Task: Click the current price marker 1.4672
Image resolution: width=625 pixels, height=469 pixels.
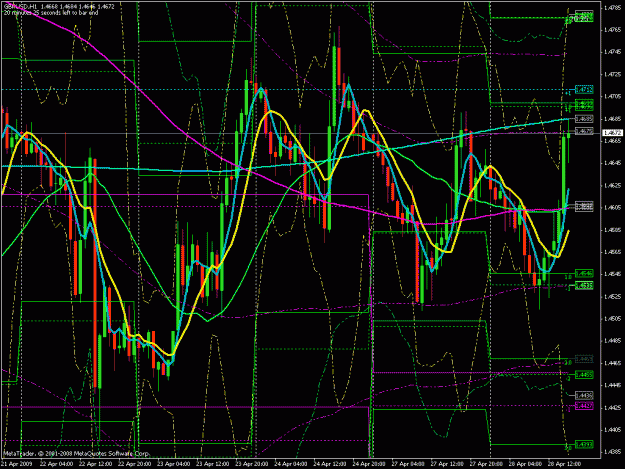Action: click(x=612, y=133)
